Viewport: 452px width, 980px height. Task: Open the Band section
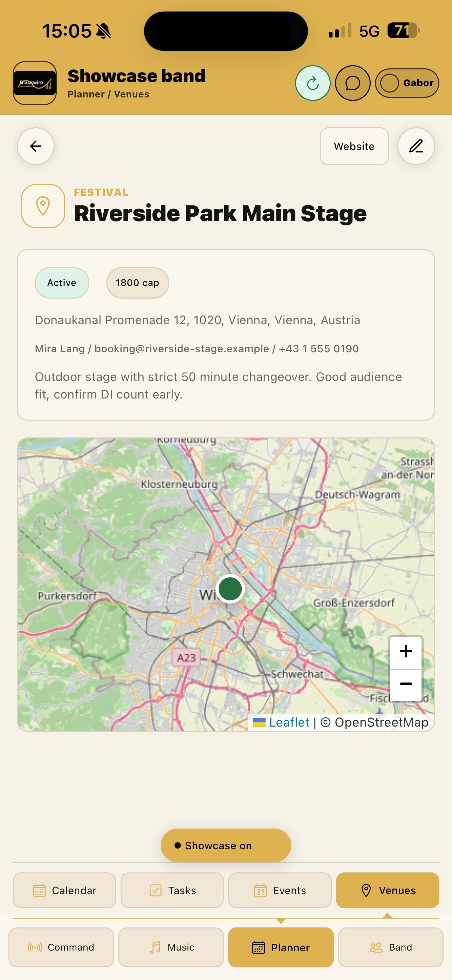point(391,947)
